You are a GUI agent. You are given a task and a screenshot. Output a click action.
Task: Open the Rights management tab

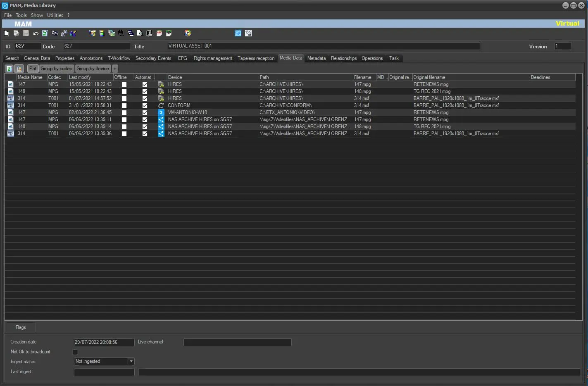click(213, 58)
